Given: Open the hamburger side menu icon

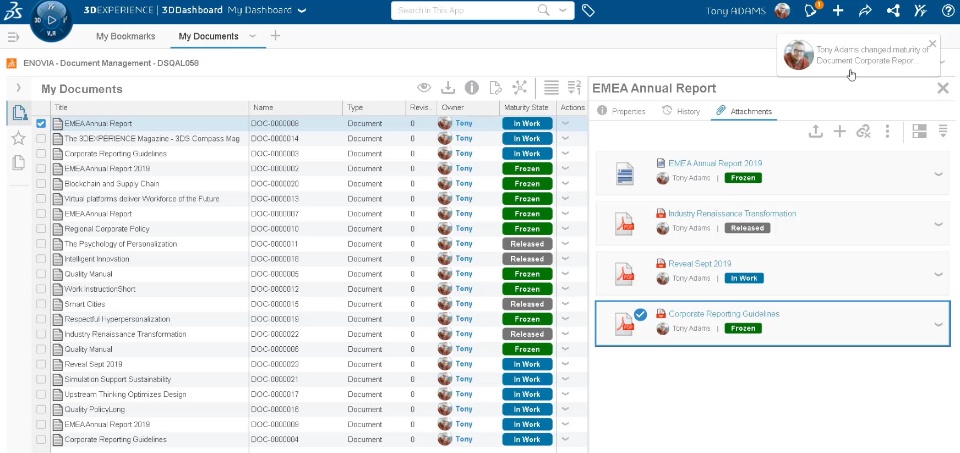Looking at the screenshot, I should (x=13, y=37).
